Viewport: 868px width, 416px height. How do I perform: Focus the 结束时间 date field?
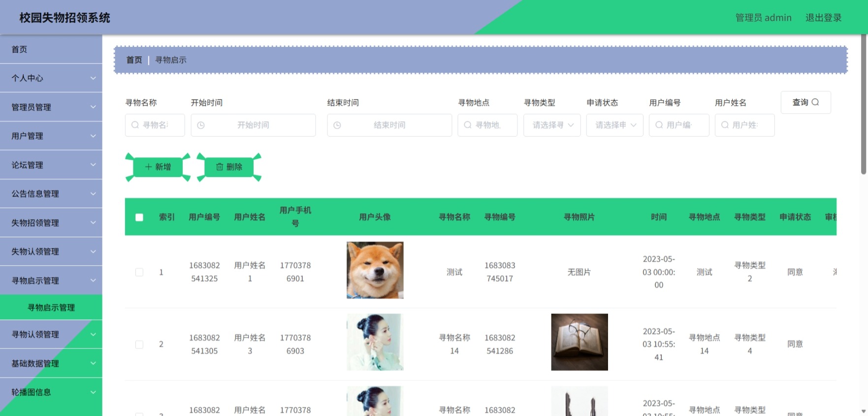point(389,125)
